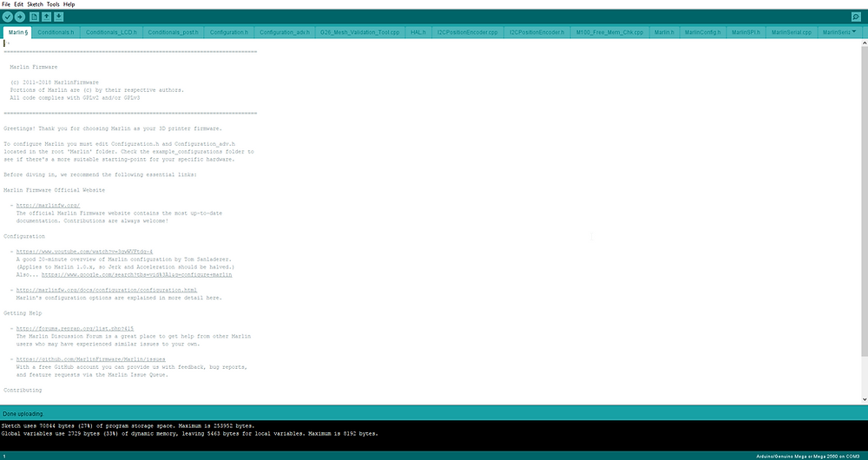Screen dimensions: 868x460
Task: Click the Upload arrow icon
Action: (19, 16)
